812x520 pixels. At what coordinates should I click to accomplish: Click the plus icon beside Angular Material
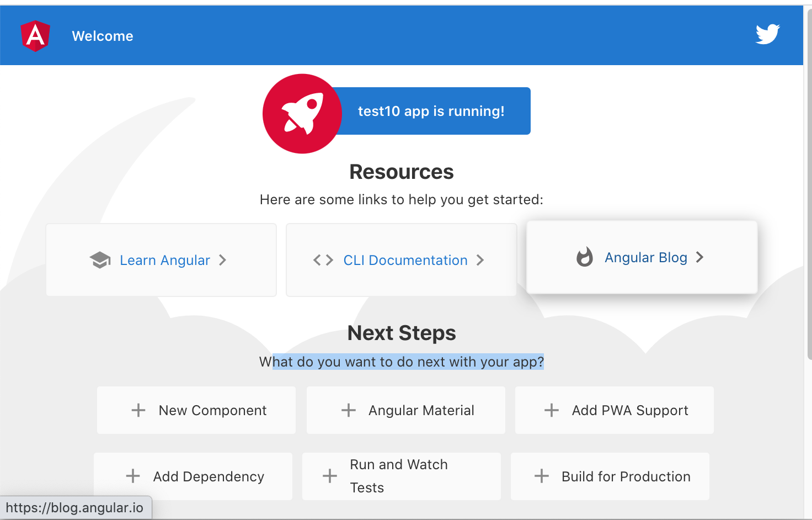pos(349,410)
